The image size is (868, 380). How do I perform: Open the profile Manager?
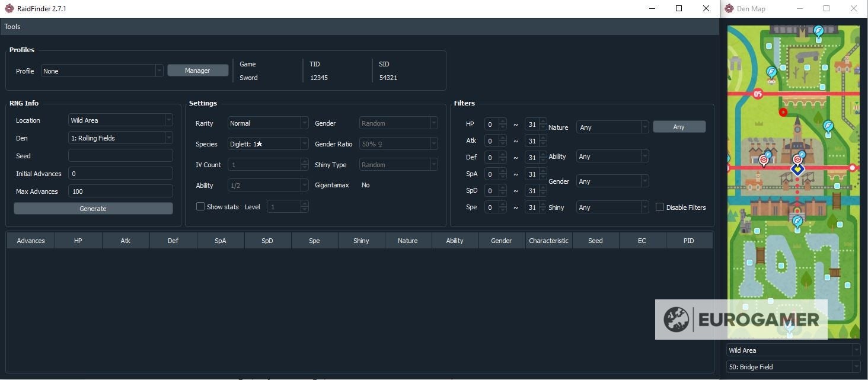[x=197, y=71]
